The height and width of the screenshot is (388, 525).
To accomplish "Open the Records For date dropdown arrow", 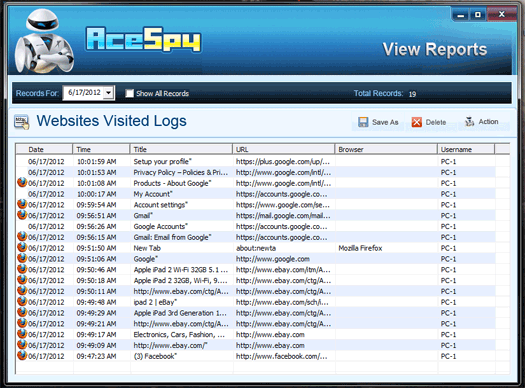I will (x=108, y=93).
